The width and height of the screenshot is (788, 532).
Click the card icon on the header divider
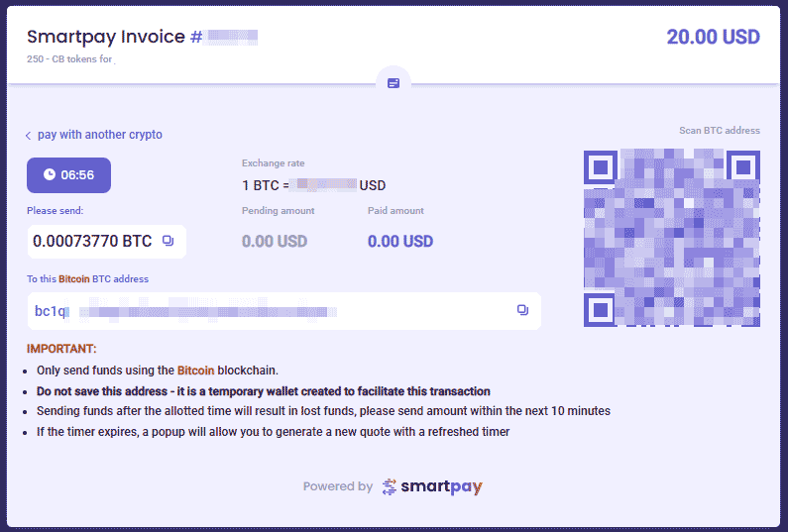coord(394,83)
